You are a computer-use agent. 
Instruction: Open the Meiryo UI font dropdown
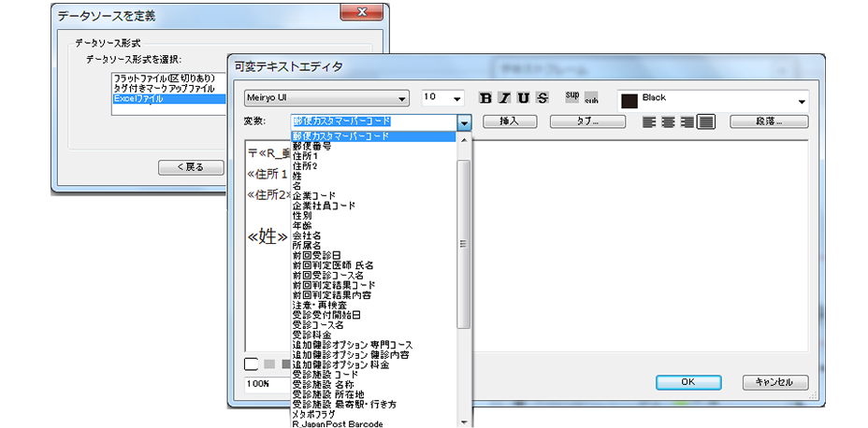(x=402, y=98)
